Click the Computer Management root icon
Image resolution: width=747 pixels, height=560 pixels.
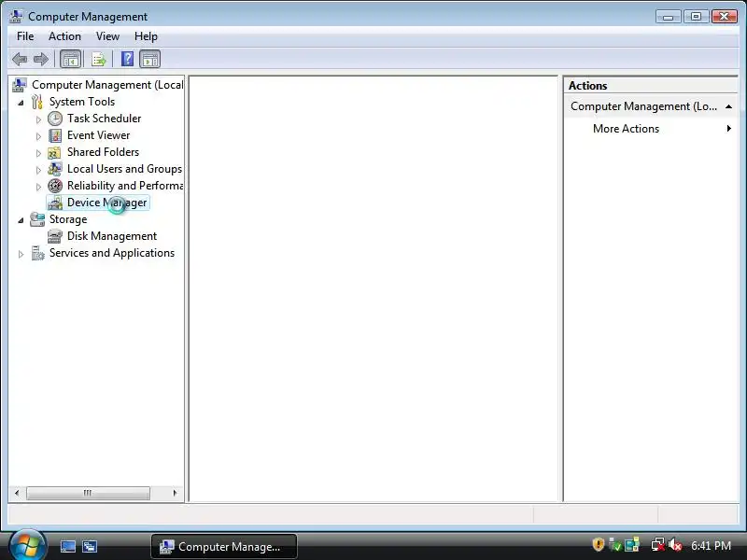[19, 85]
